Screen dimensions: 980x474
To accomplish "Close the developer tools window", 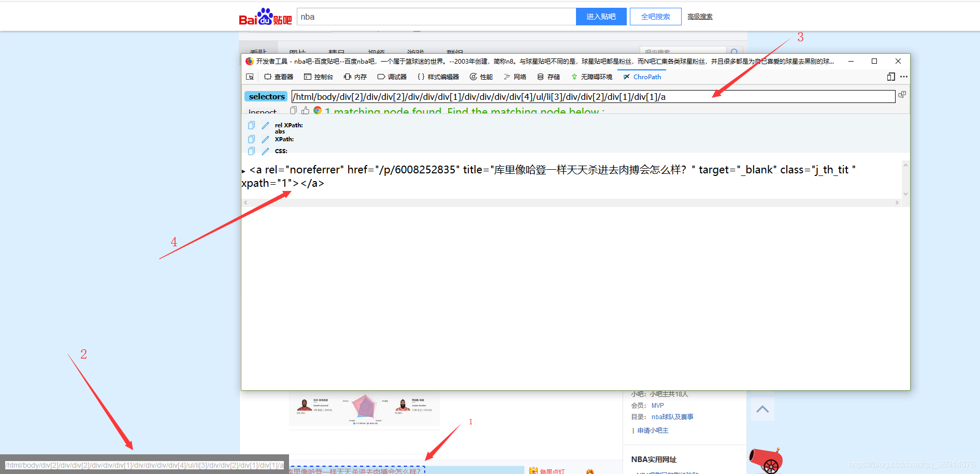I will [898, 61].
